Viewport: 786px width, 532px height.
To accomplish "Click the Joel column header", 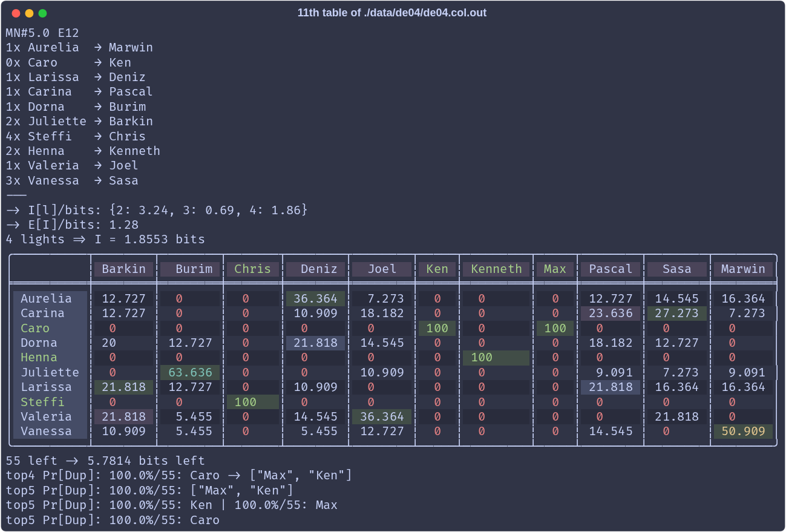I will (382, 269).
